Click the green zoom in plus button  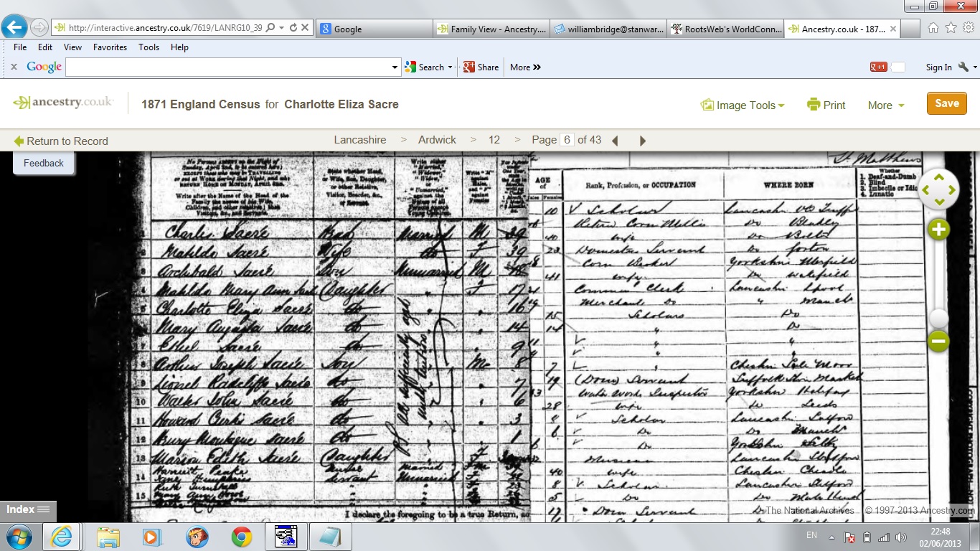[x=938, y=230]
